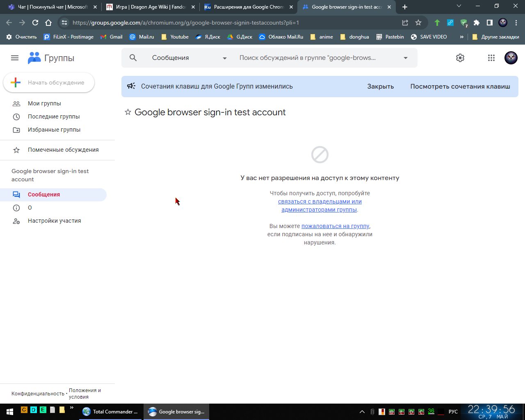Open 'Другие закладки' folder
Screen dimensions: 525x420
496,37
